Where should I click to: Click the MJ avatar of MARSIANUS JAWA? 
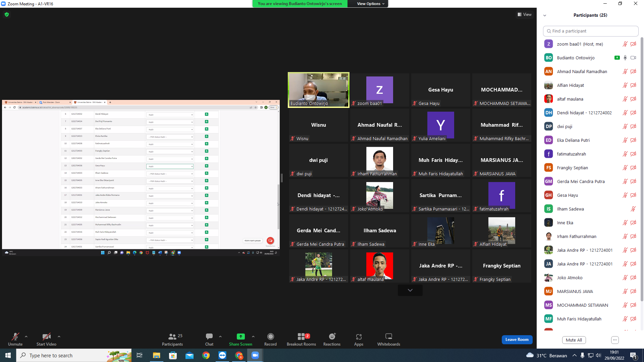click(x=549, y=291)
